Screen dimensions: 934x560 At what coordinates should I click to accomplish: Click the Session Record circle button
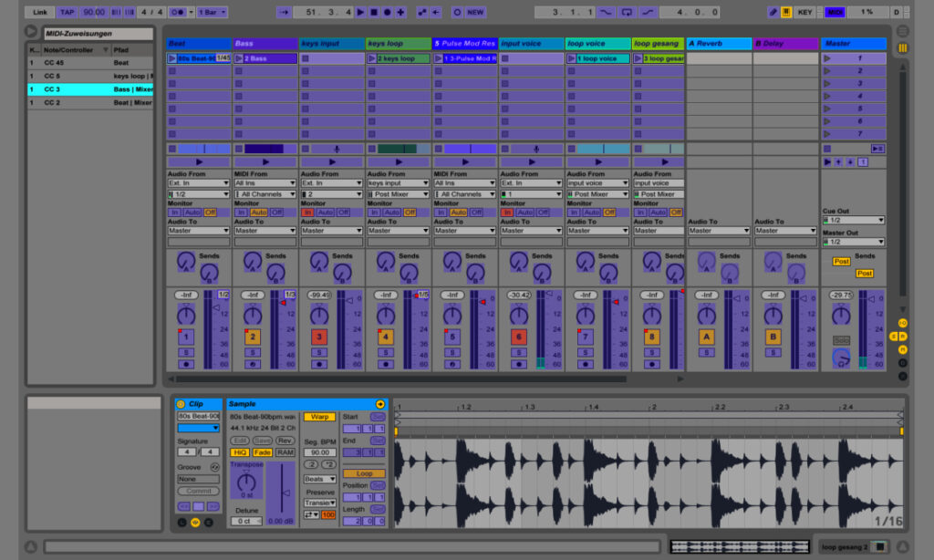(x=457, y=12)
